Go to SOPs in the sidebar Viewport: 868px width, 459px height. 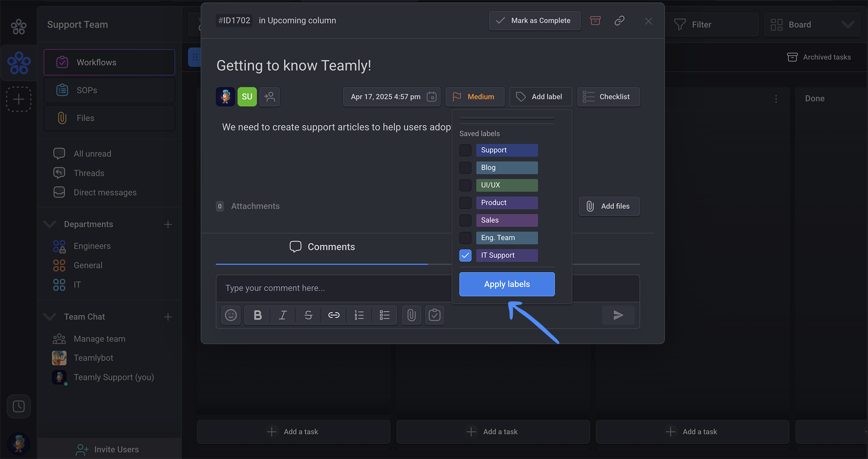[109, 90]
